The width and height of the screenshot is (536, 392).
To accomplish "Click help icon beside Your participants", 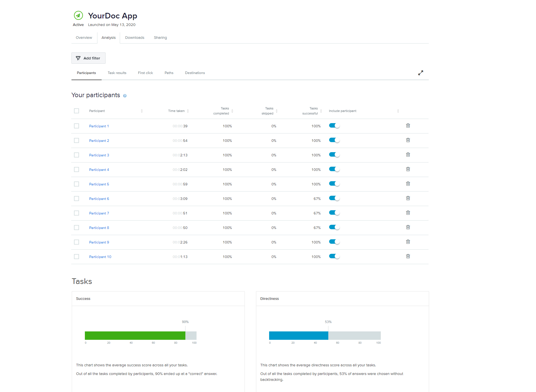I will (x=125, y=96).
